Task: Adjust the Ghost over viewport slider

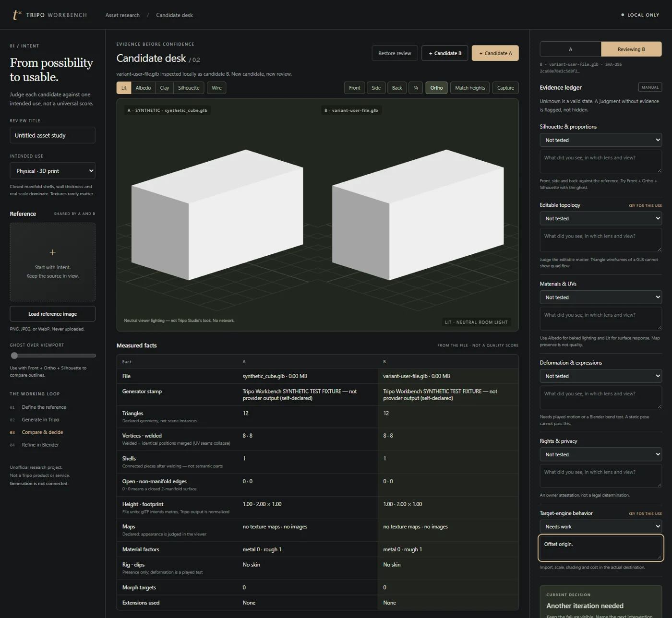Action: [x=53, y=356]
